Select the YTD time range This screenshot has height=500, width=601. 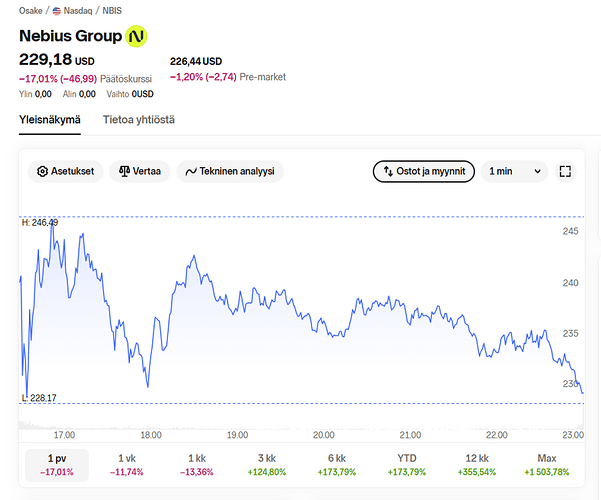pyautogui.click(x=407, y=465)
